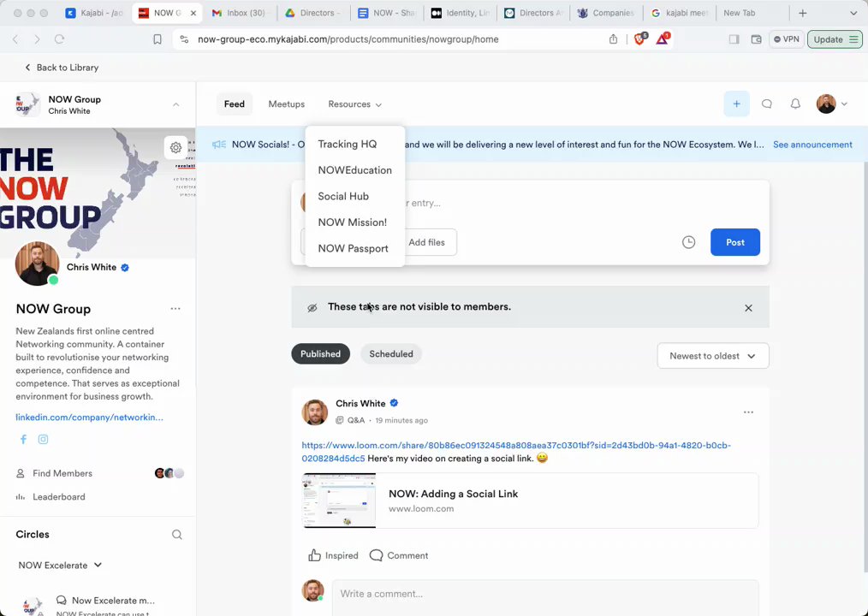The image size is (868, 616).
Task: Open the LinkedIn company link
Action: pos(89,418)
